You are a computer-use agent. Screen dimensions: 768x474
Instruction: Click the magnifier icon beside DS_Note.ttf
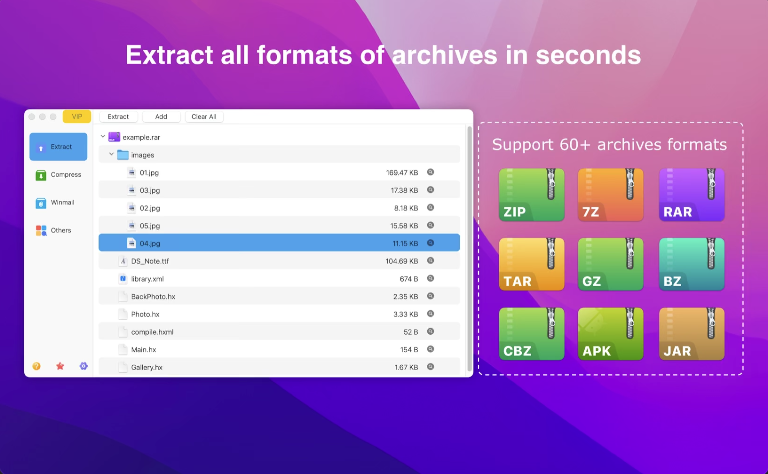(431, 261)
